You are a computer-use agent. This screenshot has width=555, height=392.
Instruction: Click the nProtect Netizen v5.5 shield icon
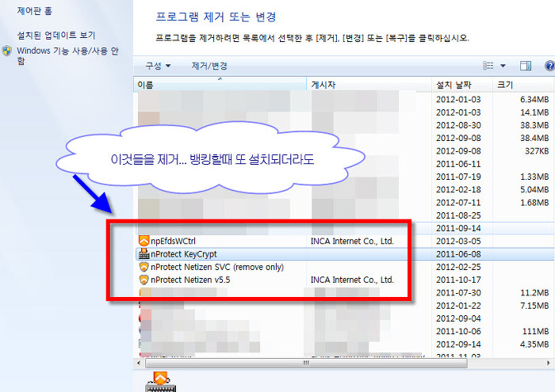144,280
